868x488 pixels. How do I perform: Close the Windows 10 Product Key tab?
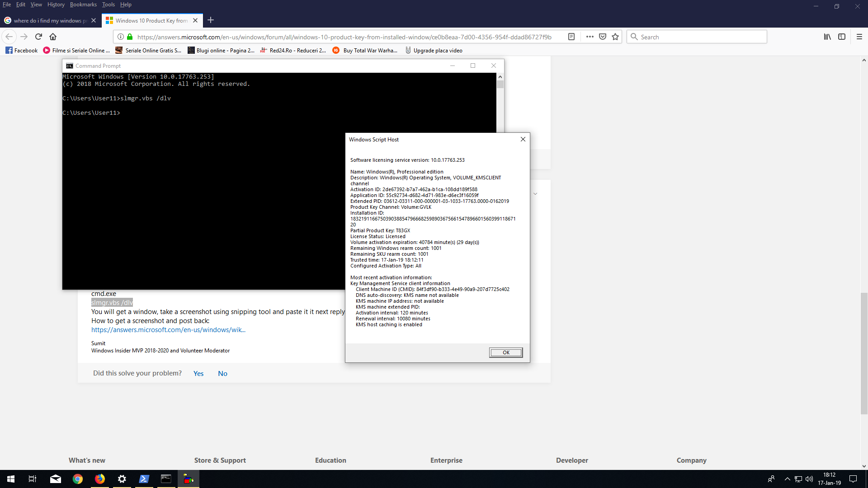click(x=195, y=20)
